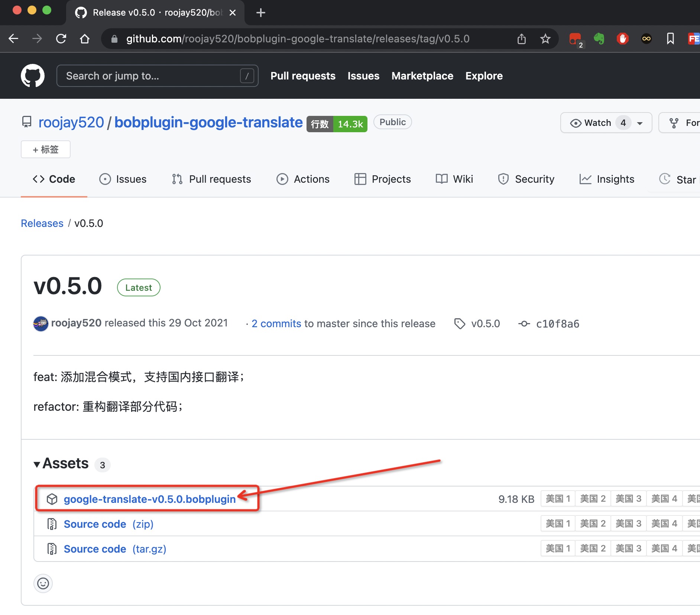700x615 pixels.
Task: Click the address bar URL
Action: point(298,39)
